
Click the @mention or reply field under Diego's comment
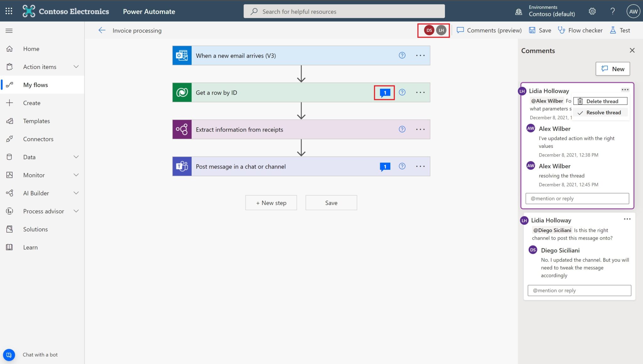pyautogui.click(x=579, y=290)
